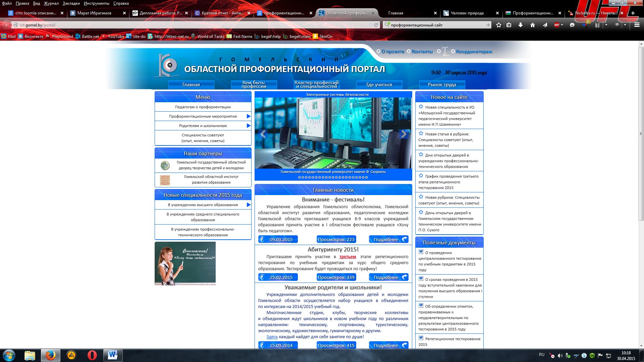Switch to the 'Дипломная работа' tab
Image resolution: width=644 pixels, height=362 pixels.
coord(161,13)
